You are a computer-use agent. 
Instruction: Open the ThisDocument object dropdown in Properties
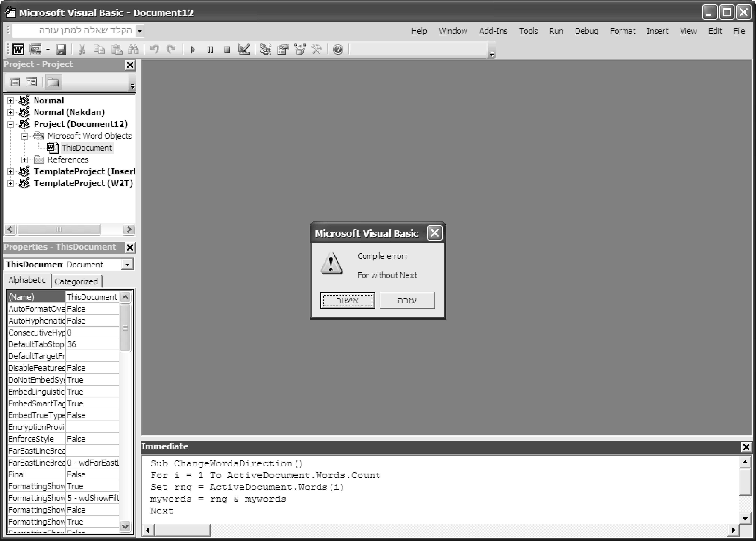click(x=127, y=265)
